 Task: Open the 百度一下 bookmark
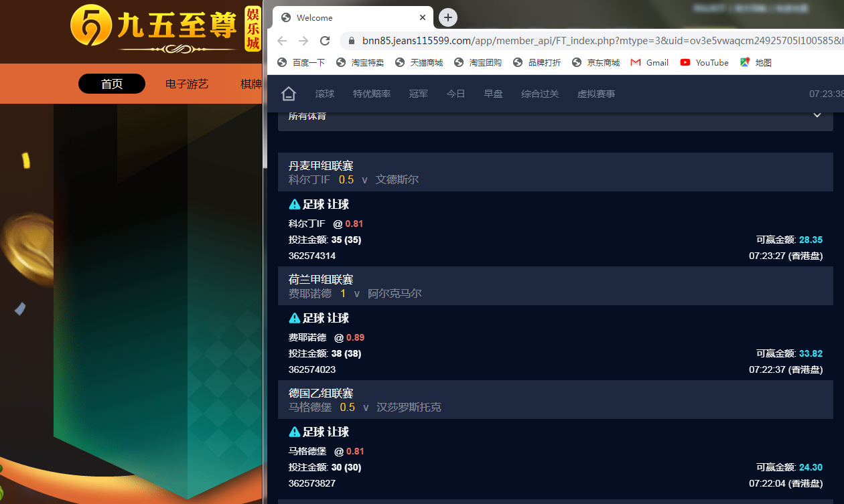click(x=301, y=62)
